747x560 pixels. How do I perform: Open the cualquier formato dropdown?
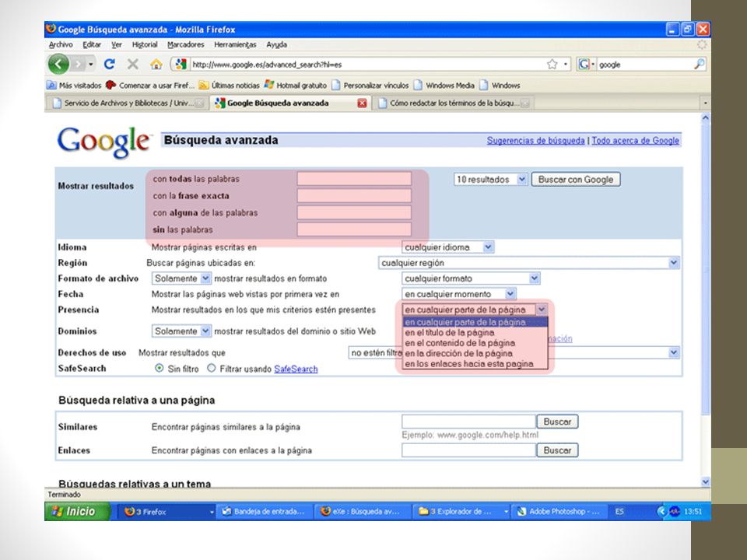click(471, 278)
